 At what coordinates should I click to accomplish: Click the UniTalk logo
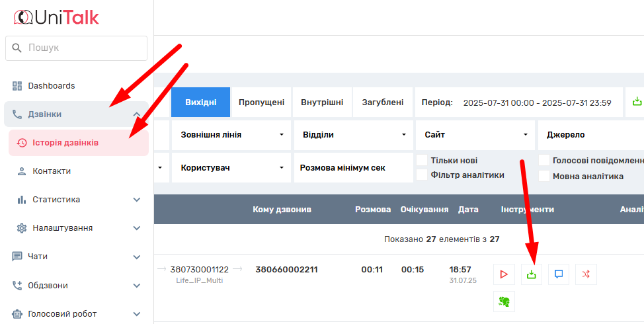[56, 17]
